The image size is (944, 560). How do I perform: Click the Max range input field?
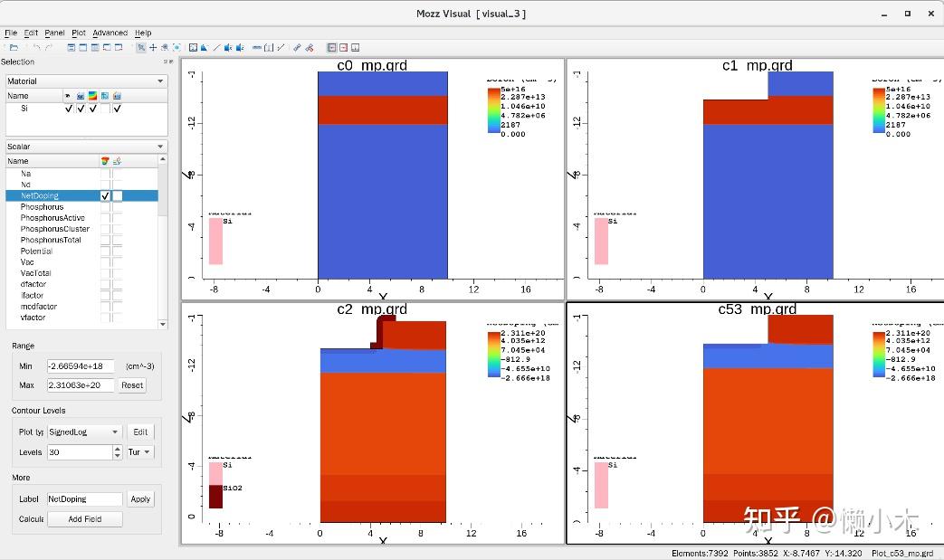point(81,385)
